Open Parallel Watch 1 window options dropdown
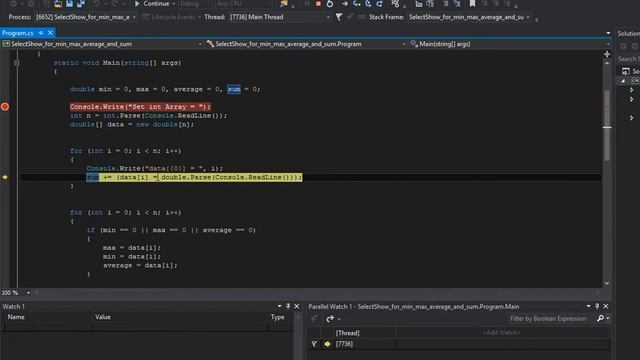This screenshot has width=640, height=360. click(588, 306)
